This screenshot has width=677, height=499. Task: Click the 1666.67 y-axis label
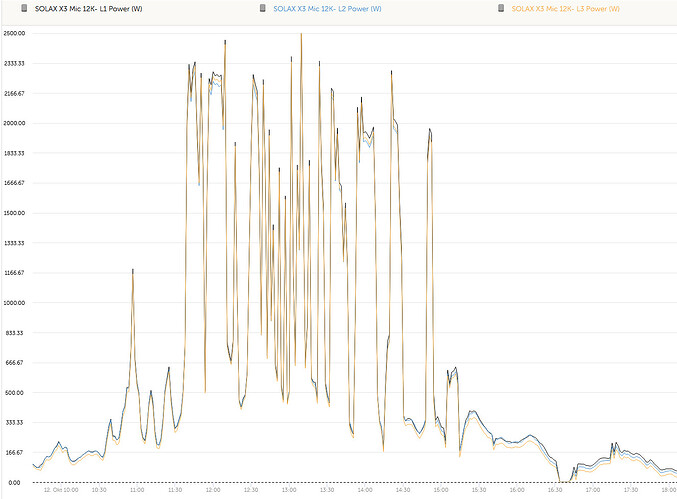14,183
